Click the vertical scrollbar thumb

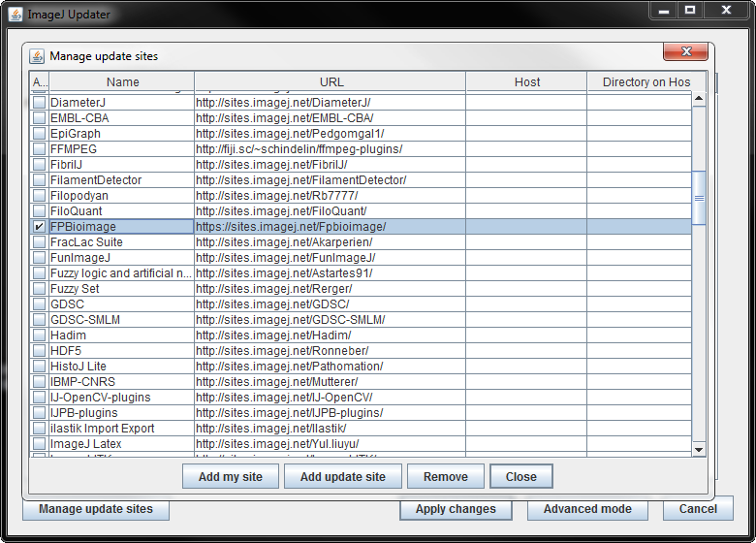click(699, 198)
